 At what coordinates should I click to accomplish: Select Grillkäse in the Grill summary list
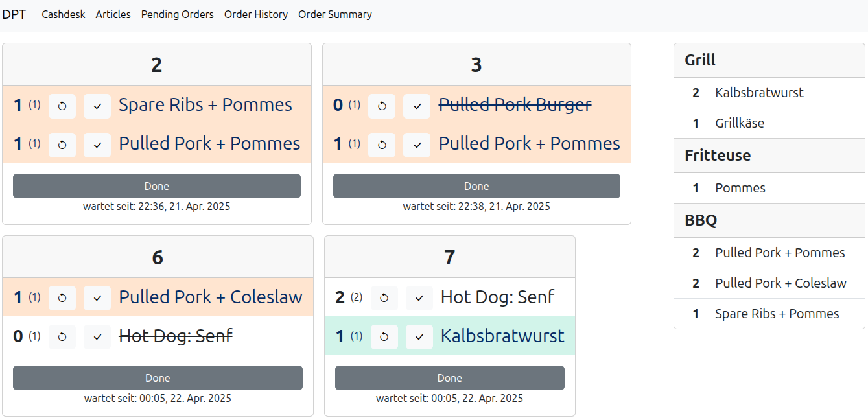coord(740,123)
